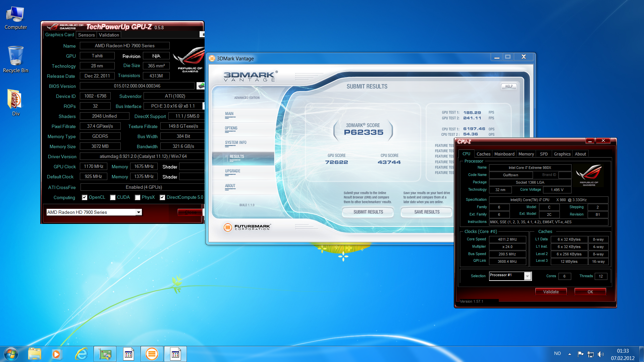This screenshot has width=644, height=362.
Task: Click the SUBMIT RESULTS button
Action: (x=368, y=212)
